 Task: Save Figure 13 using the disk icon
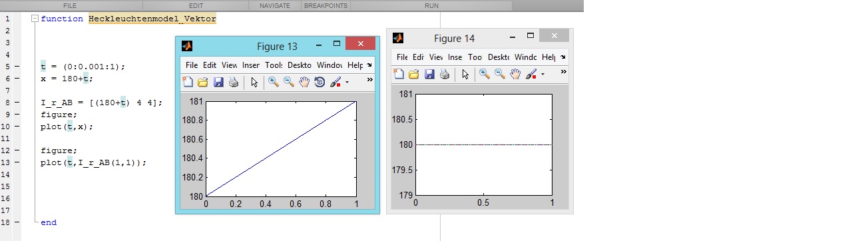coord(218,83)
